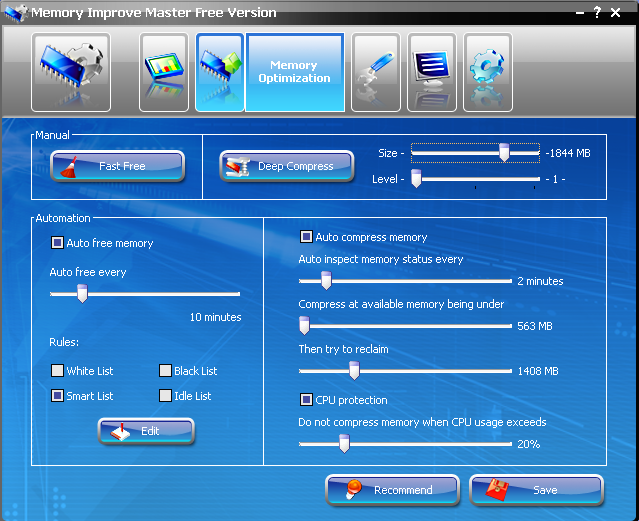Click the question mark help icon
Screen dimensions: 639x521
point(597,13)
